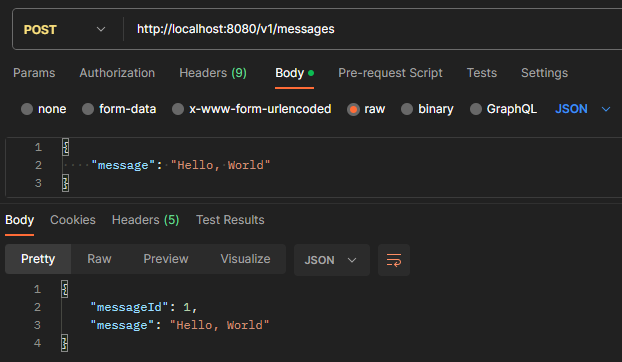Viewport: 622px width, 362px height.
Task: Click the response "message" key on line 3
Action: point(122,325)
